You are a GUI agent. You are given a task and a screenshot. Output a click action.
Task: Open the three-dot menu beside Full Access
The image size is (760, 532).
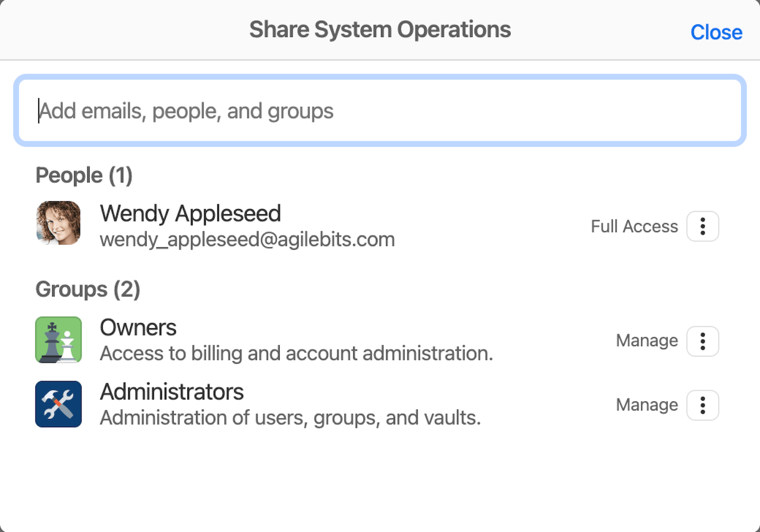click(x=702, y=226)
